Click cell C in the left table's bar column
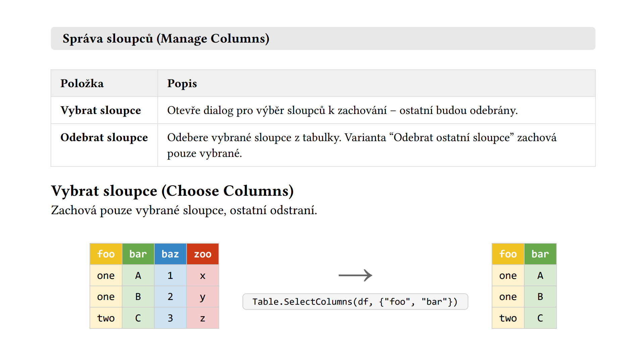The height and width of the screenshot is (362, 644). (138, 318)
